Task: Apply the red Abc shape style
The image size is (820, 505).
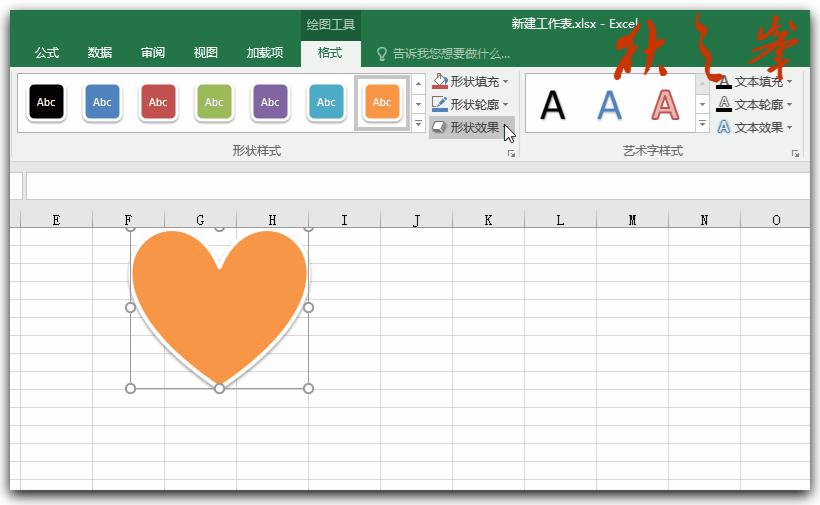Action: (x=158, y=102)
